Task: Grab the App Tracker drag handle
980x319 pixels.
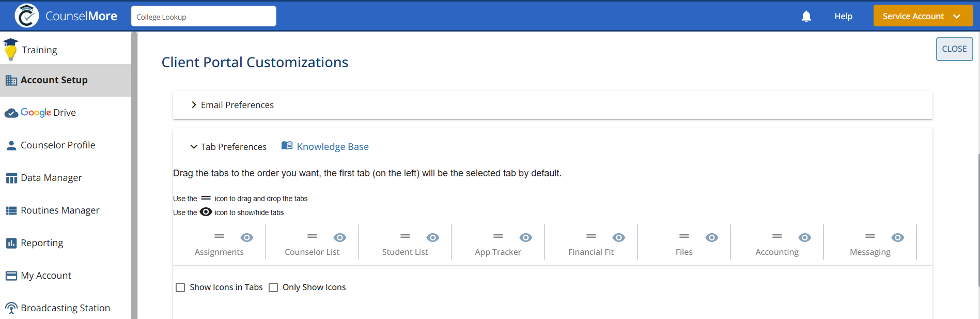Action: click(x=498, y=236)
